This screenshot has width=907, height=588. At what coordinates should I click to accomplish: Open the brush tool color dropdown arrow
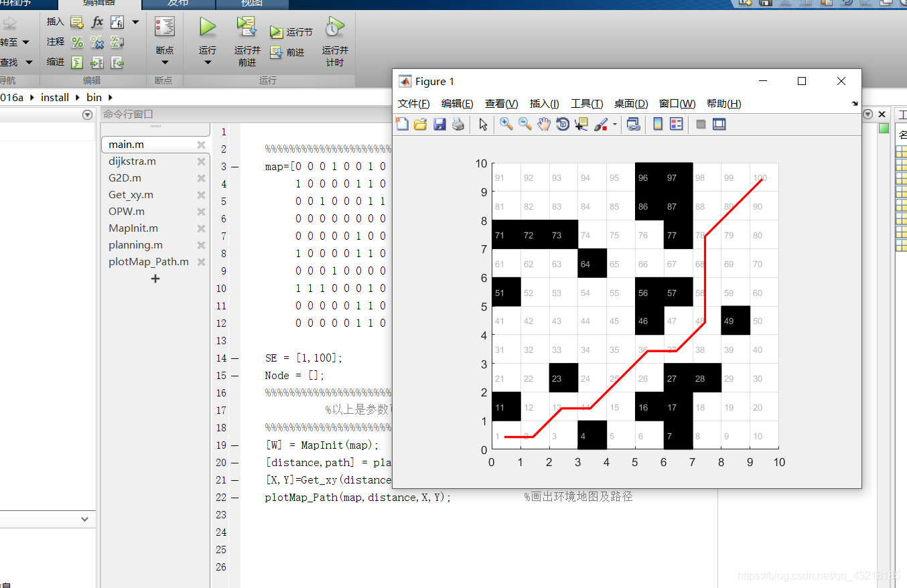point(614,124)
